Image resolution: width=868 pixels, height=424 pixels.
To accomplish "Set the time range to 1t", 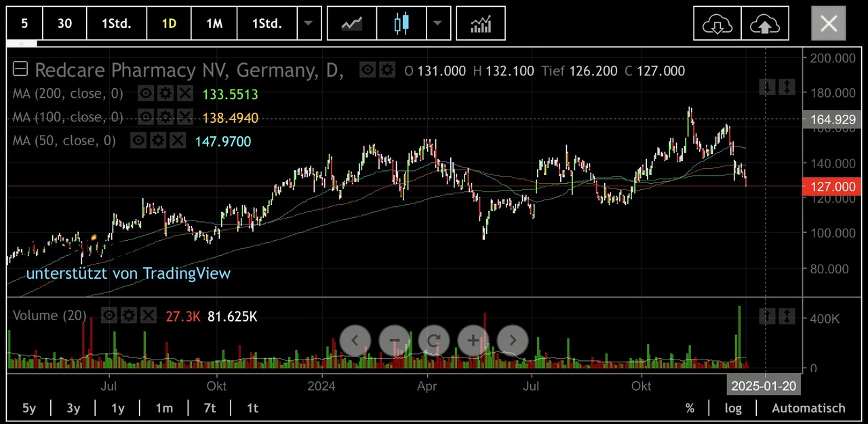I will click(252, 408).
